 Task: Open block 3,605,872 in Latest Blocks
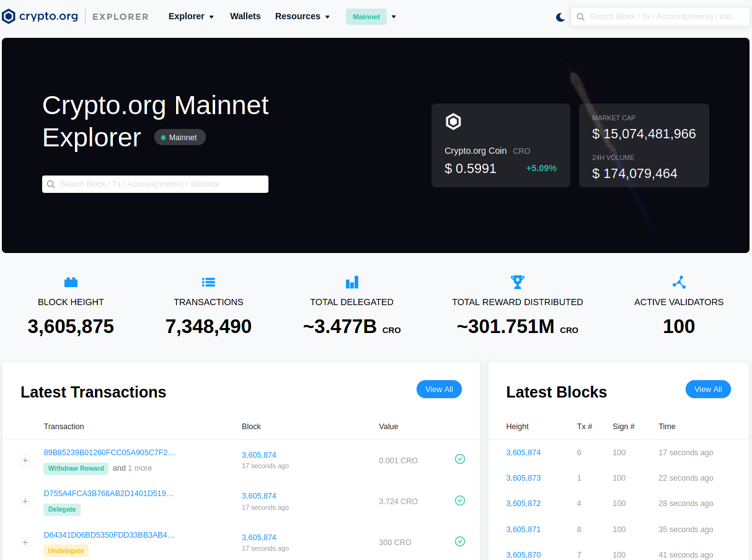[523, 504]
